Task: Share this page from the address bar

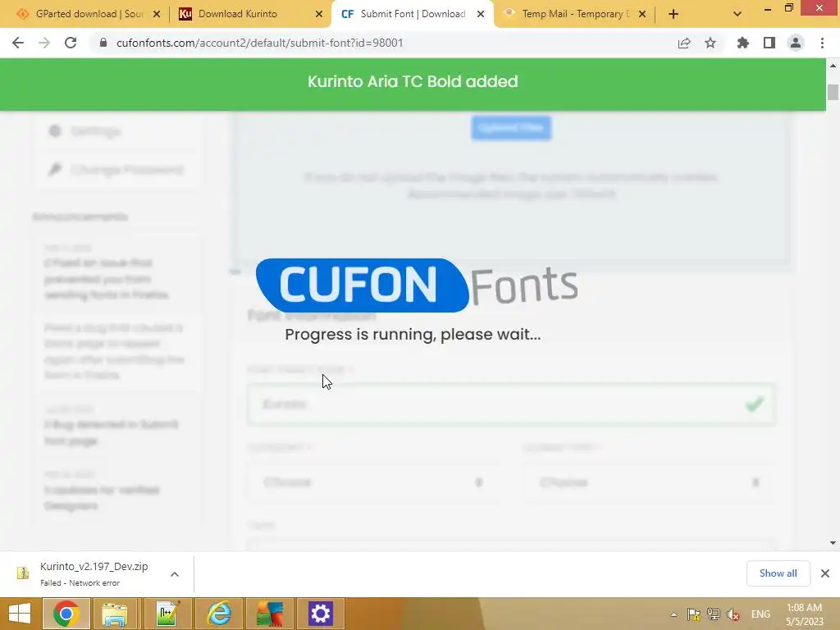Action: [684, 43]
